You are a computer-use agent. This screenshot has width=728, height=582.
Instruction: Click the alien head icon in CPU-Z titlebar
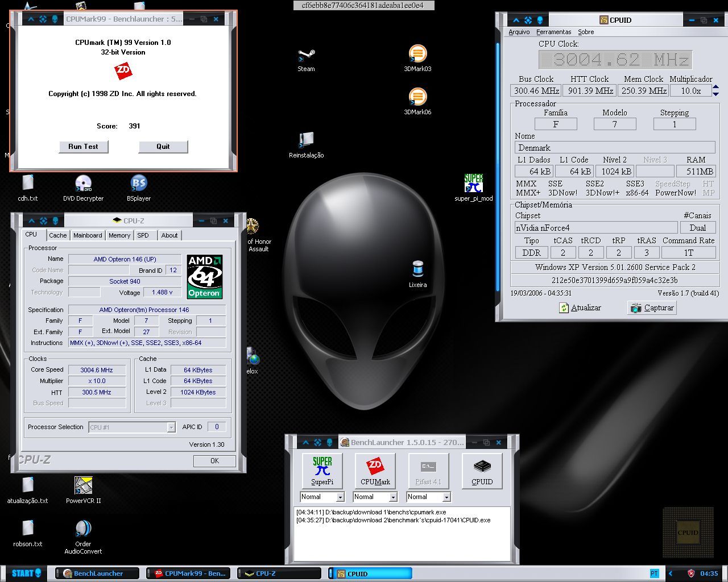click(x=55, y=221)
